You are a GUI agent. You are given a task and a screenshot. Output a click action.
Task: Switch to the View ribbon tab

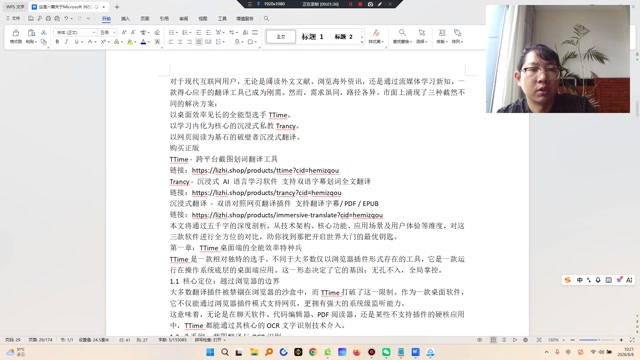pos(203,19)
